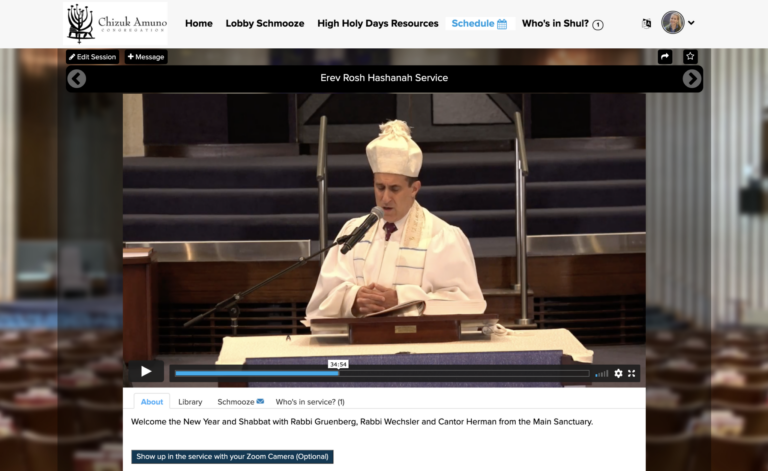Click the video progress bar
The height and width of the screenshot is (471, 768).
(382, 374)
